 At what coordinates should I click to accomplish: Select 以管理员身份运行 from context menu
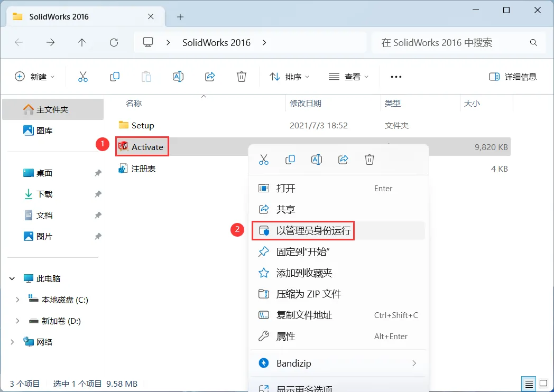pyautogui.click(x=337, y=231)
